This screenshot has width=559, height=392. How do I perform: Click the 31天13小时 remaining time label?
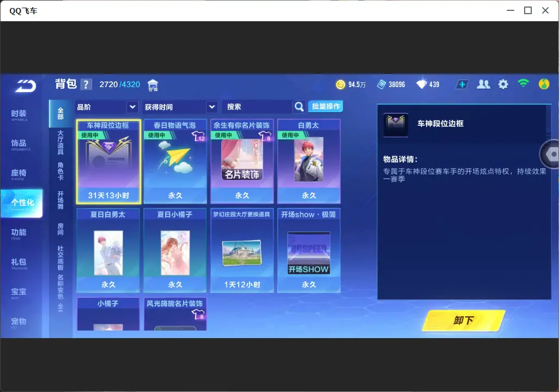tap(108, 195)
